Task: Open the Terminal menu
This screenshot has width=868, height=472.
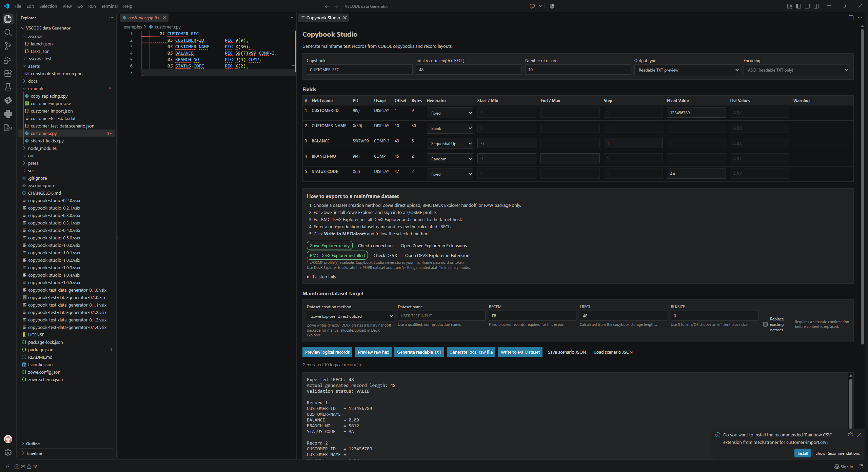Action: 109,6
